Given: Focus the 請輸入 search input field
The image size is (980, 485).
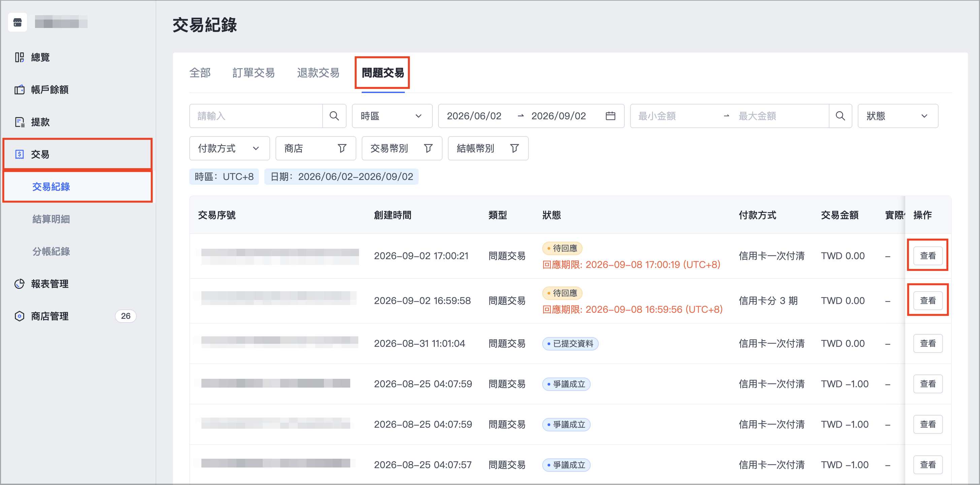Looking at the screenshot, I should [x=256, y=116].
